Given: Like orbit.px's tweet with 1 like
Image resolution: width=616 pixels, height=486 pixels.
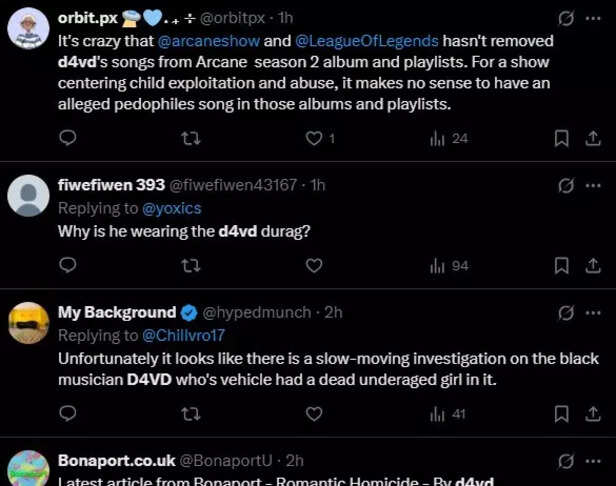Looking at the screenshot, I should coord(313,138).
